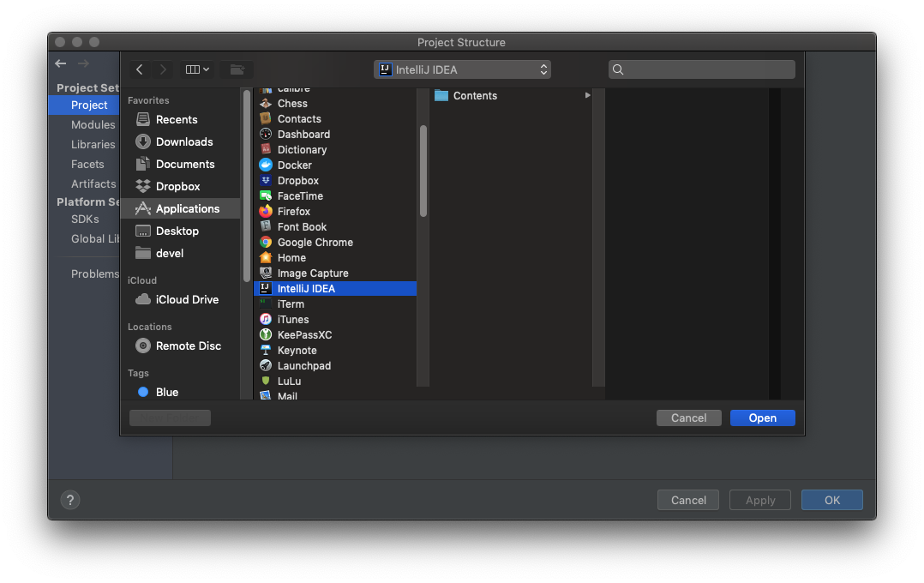Go forward in file dialog history
The height and width of the screenshot is (583, 924).
(x=163, y=69)
